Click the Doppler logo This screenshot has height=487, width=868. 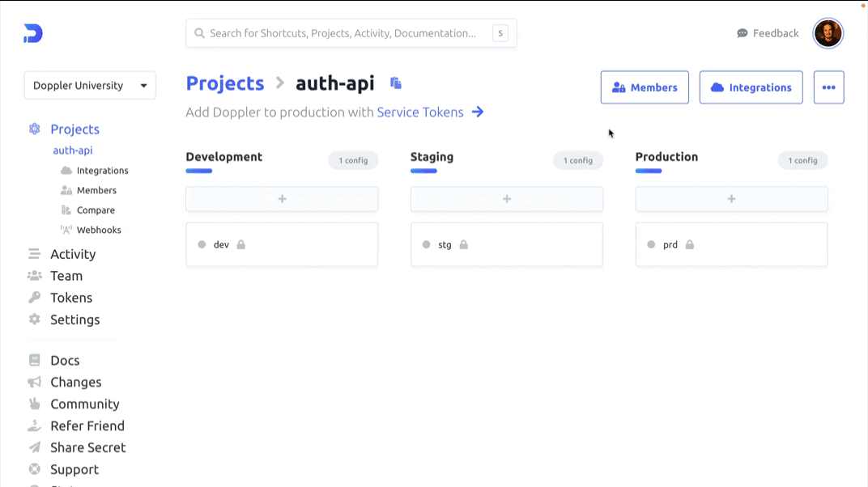point(32,32)
